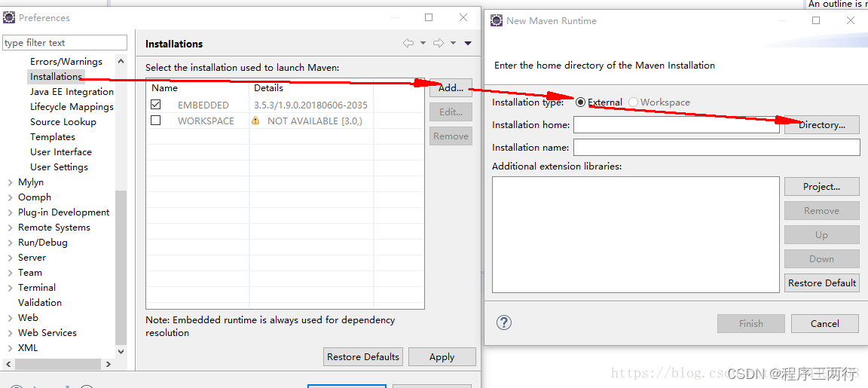The width and height of the screenshot is (868, 388).
Task: Expand the Oomph tree node
Action: [x=11, y=197]
